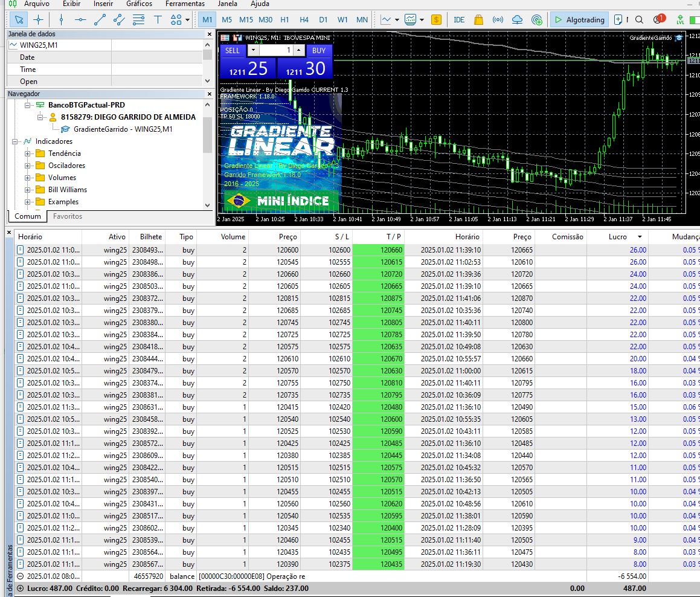Click the dollar sign trading icon
Screen dimensions: 700x597
click(436, 19)
